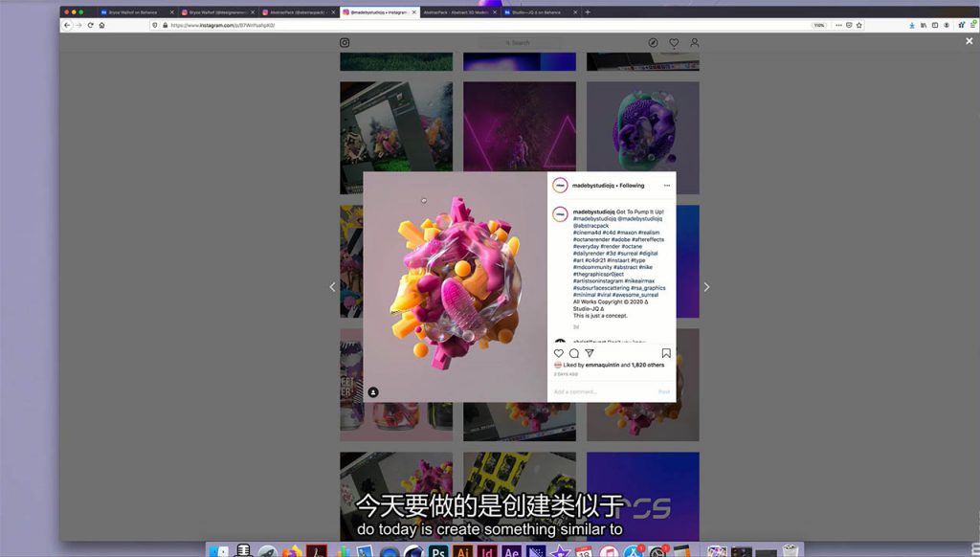Click madebystudiojq avatar next to the caption
Screen dimensions: 980x557
click(561, 214)
